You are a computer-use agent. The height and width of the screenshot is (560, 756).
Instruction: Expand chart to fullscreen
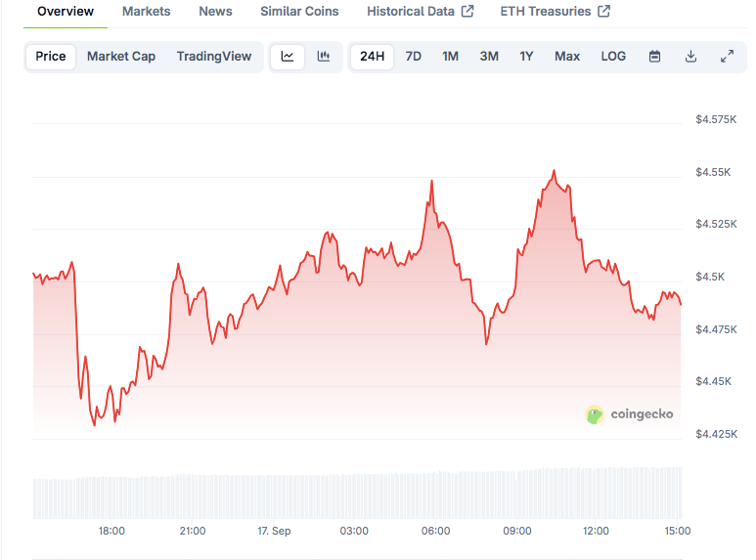(727, 57)
